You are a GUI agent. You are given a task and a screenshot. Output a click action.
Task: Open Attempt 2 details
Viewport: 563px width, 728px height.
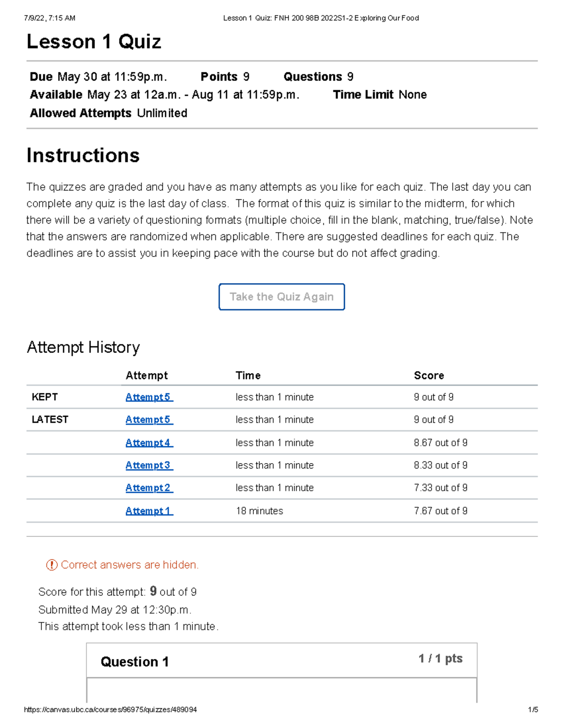(148, 488)
